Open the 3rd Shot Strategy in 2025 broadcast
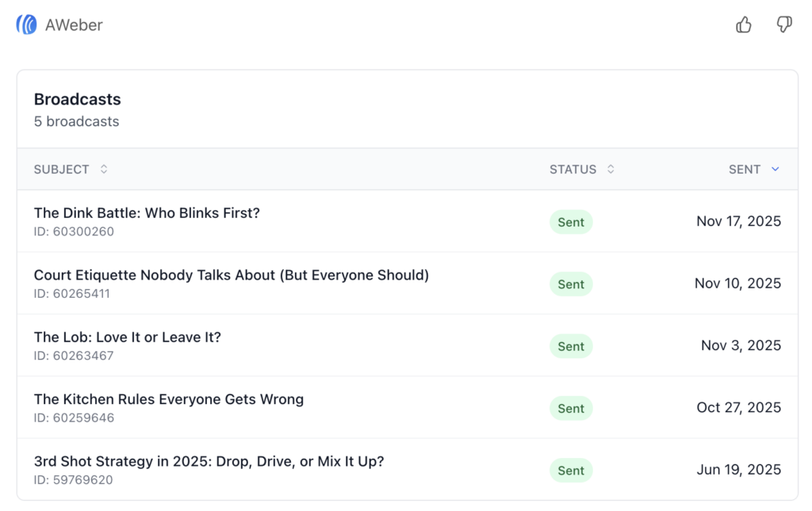The image size is (812, 511). [x=209, y=461]
